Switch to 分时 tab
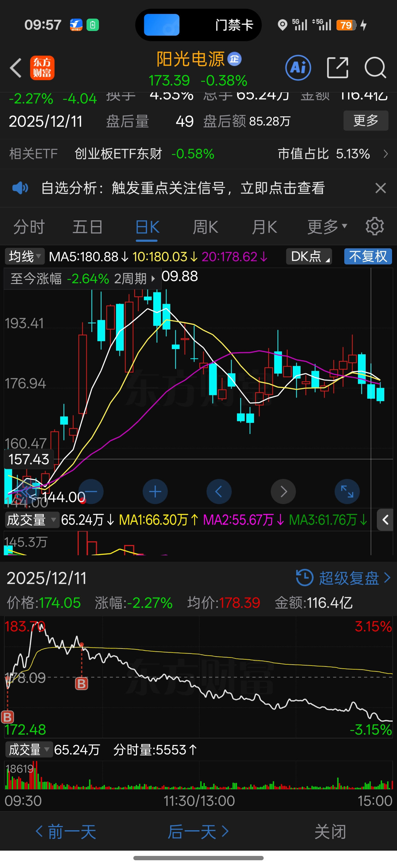The width and height of the screenshot is (397, 868). coord(29,227)
